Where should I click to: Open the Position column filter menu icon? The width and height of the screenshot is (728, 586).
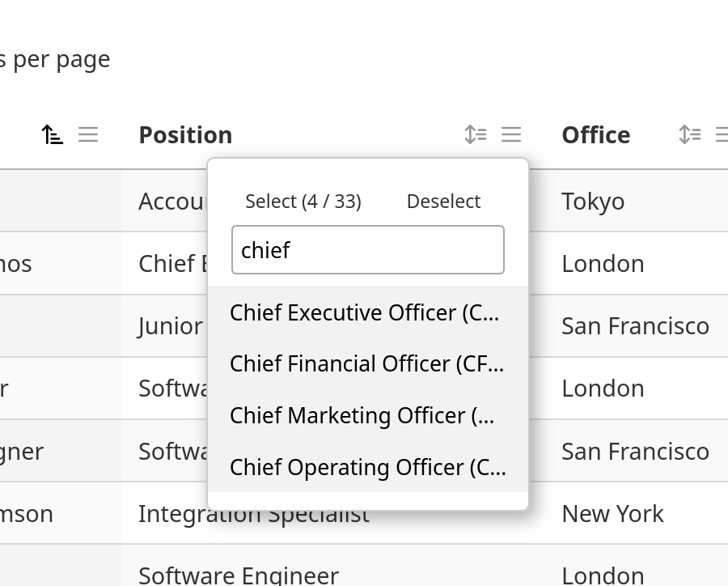pyautogui.click(x=511, y=134)
